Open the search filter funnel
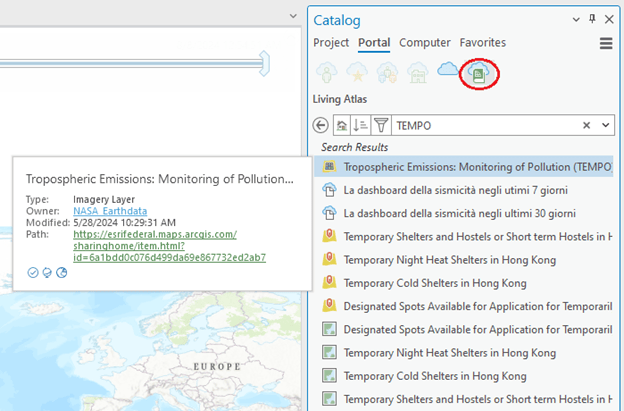The image size is (624, 411). [381, 125]
